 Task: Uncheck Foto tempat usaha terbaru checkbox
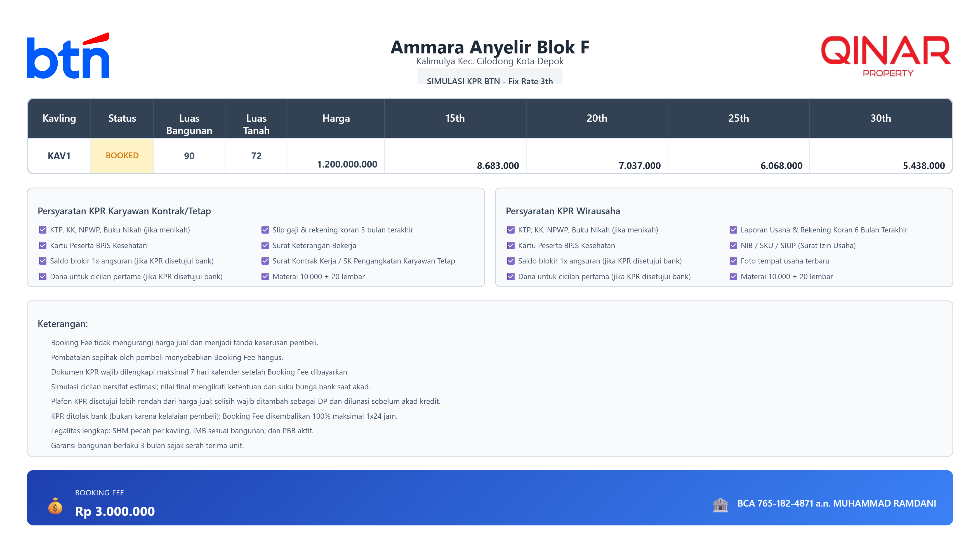pyautogui.click(x=733, y=261)
